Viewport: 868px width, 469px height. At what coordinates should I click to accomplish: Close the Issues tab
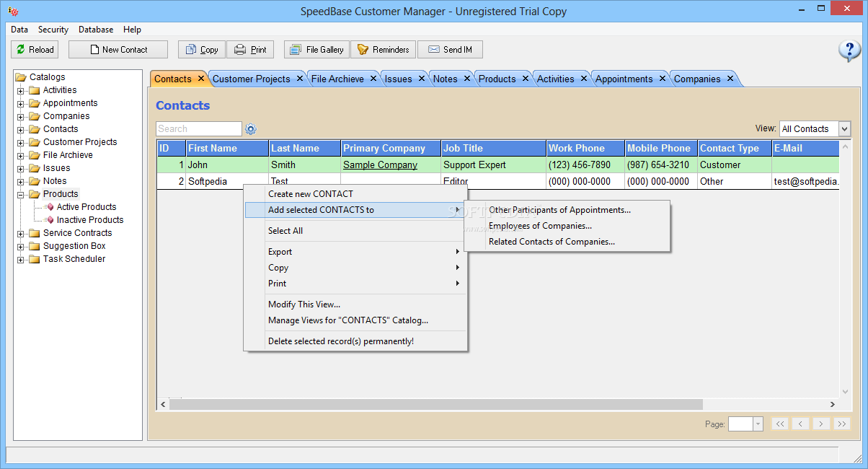[x=422, y=79]
